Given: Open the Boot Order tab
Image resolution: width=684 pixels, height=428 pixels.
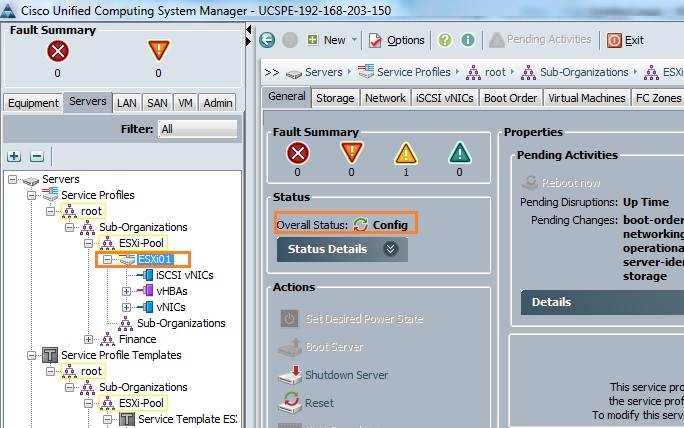Looking at the screenshot, I should tap(510, 98).
